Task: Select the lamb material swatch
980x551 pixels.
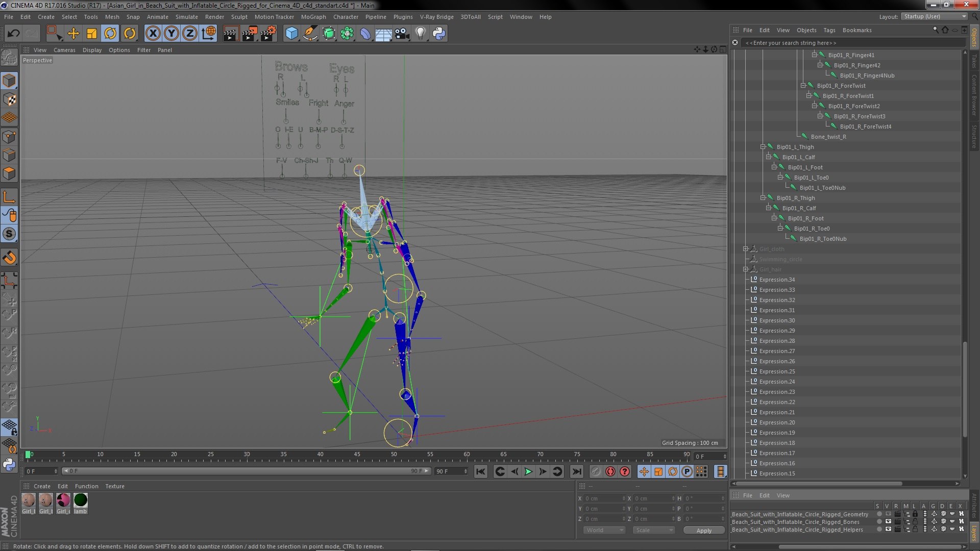Action: click(x=81, y=503)
